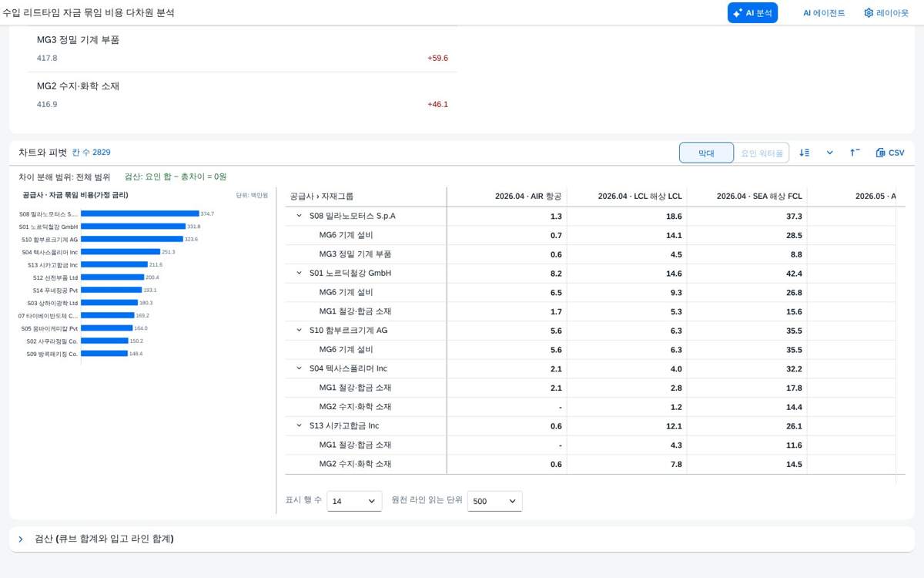Select the 요인 워터폴 toggle

(762, 153)
